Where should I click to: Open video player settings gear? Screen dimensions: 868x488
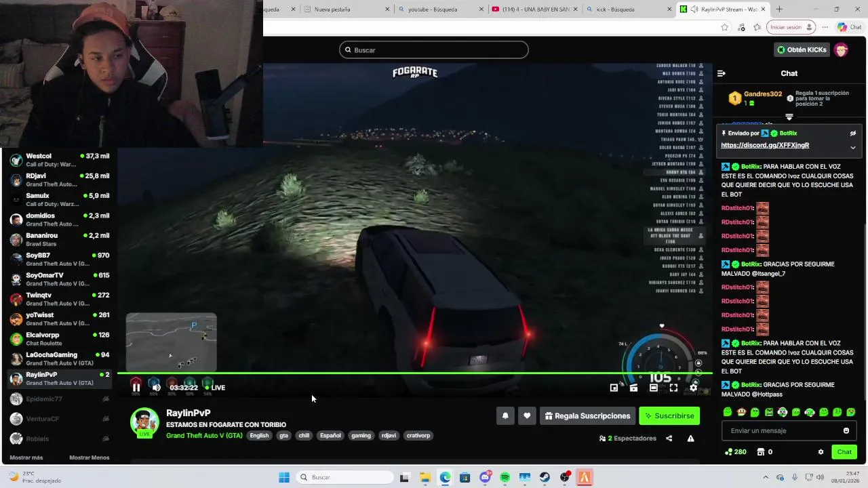(x=693, y=388)
